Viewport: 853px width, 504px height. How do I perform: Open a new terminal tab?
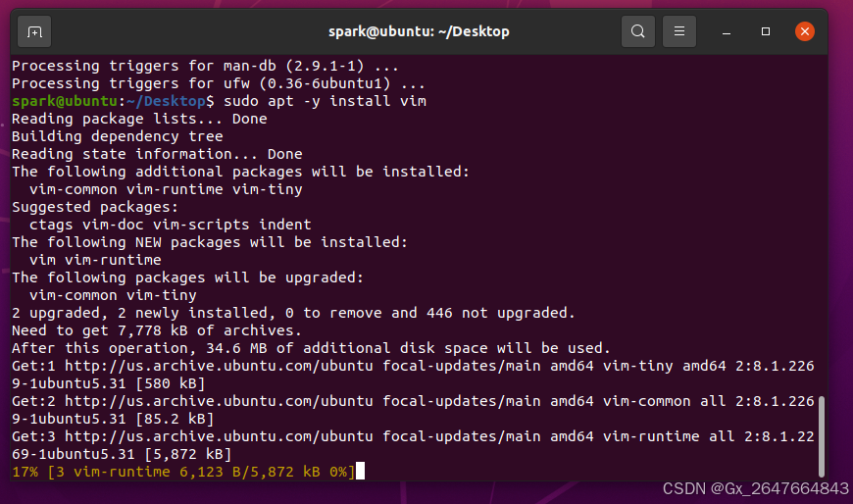coord(34,31)
